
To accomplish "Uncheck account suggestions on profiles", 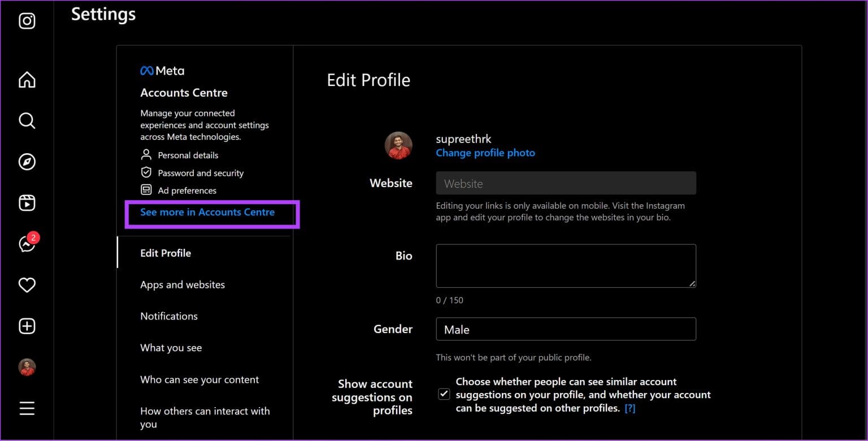I will pos(444,394).
